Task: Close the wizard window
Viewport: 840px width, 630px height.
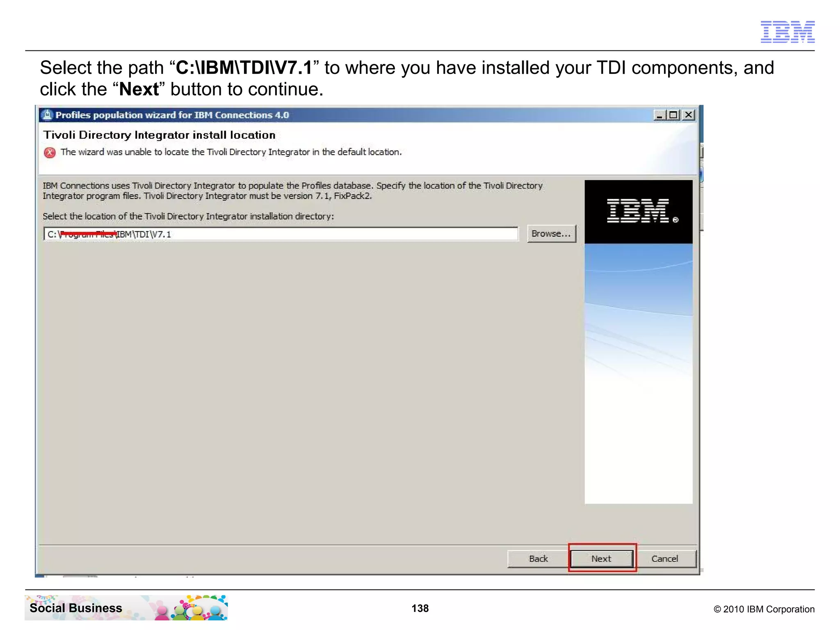Action: click(x=689, y=115)
